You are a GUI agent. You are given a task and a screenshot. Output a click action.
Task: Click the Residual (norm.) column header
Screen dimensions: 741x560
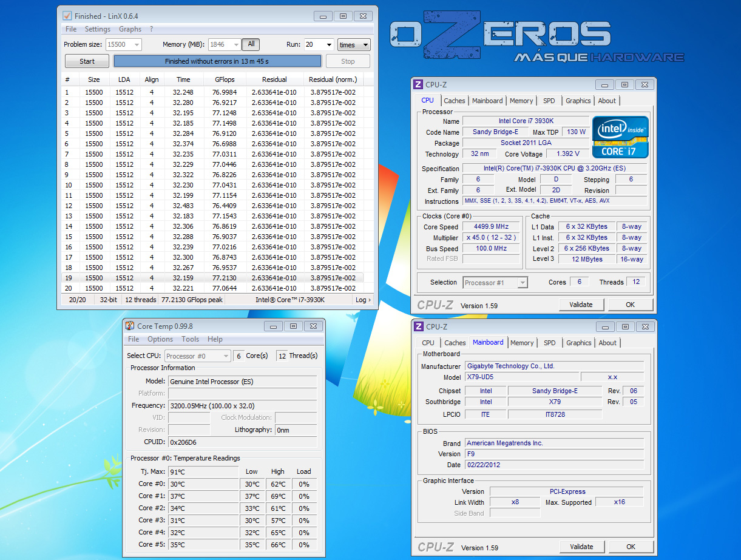pyautogui.click(x=333, y=79)
